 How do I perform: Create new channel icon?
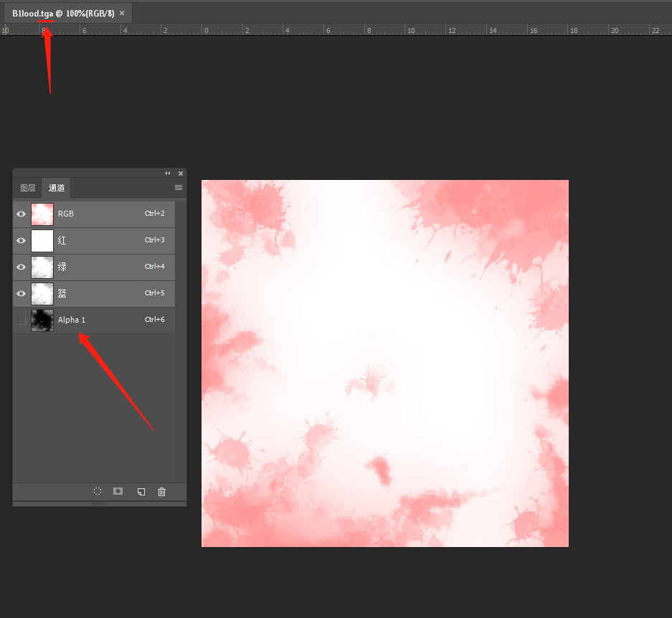point(141,492)
